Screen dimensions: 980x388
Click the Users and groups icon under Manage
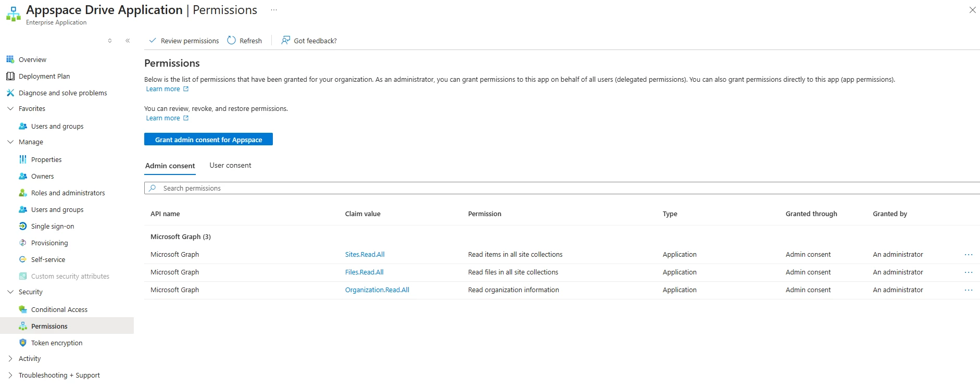point(23,209)
